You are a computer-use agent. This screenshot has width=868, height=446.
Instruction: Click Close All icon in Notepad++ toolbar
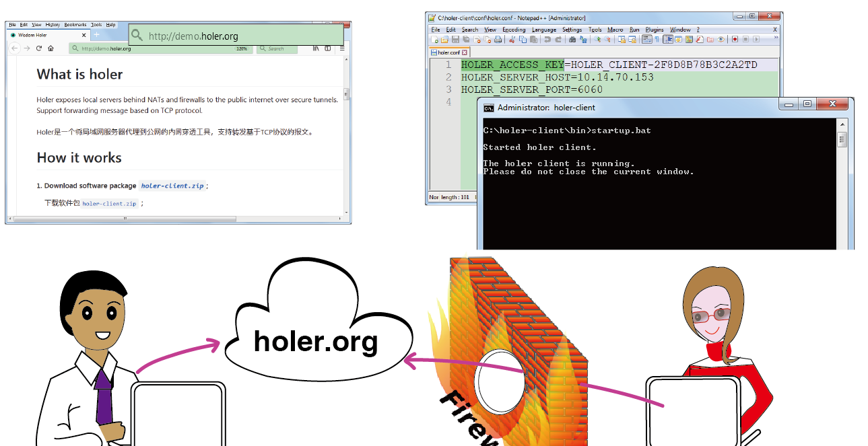tap(487, 39)
